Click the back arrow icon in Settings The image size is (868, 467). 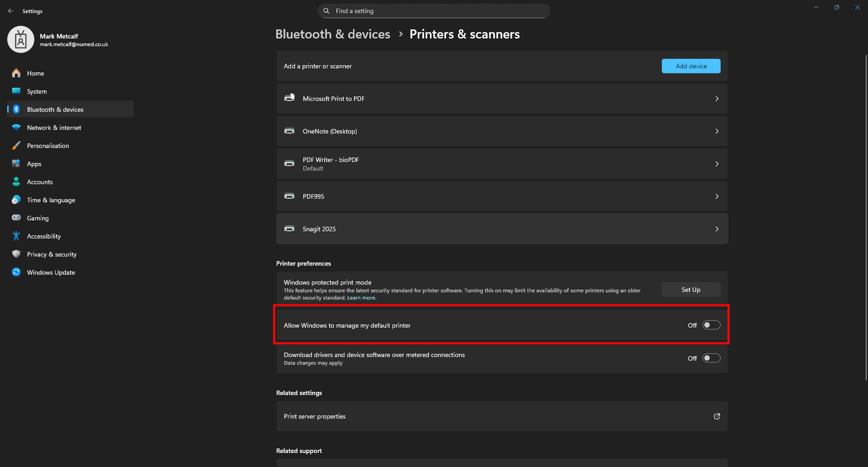[x=11, y=11]
